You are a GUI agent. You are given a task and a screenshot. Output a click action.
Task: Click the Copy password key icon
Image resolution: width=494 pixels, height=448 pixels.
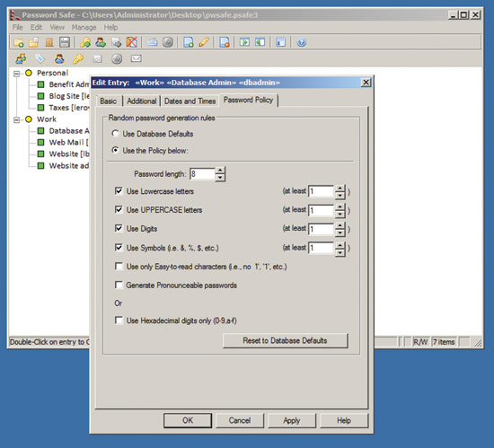85,42
